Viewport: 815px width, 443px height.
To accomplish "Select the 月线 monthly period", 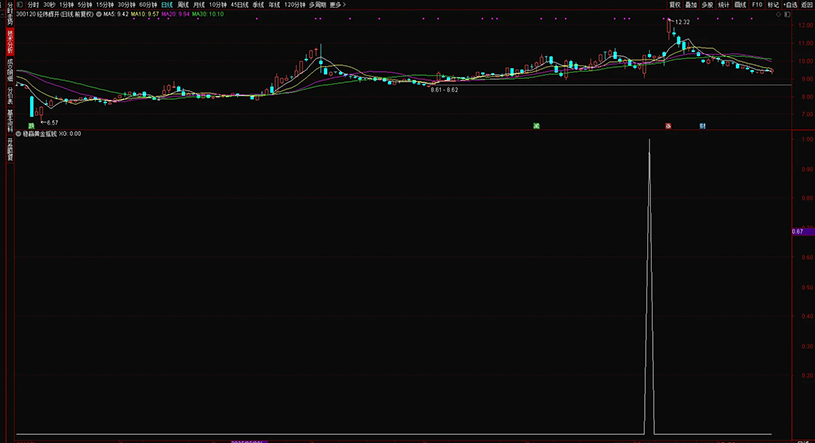I will click(199, 5).
